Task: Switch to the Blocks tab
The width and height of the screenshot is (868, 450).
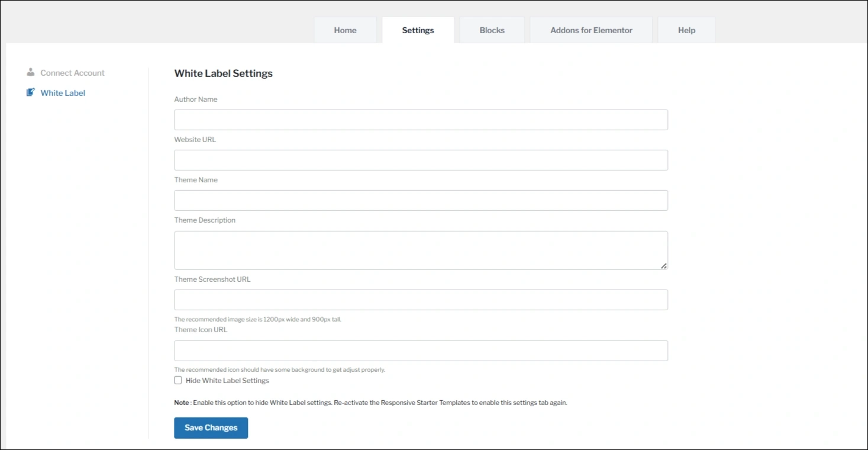Action: click(x=491, y=30)
